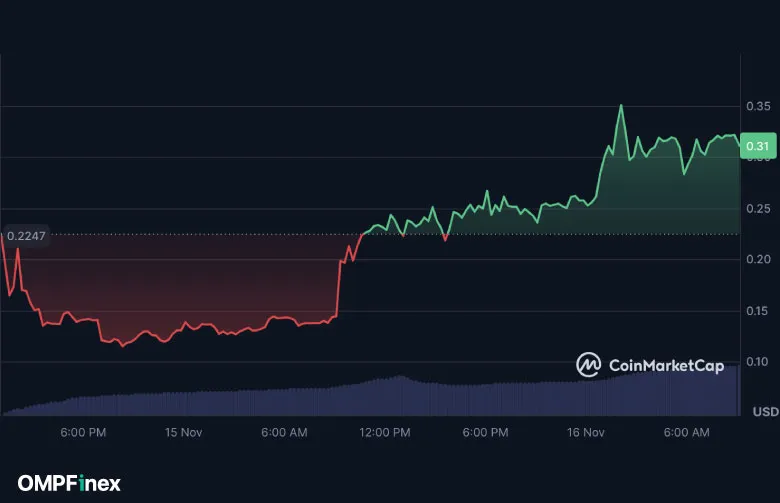Click the 0.2247 opening price label

[x=26, y=236]
